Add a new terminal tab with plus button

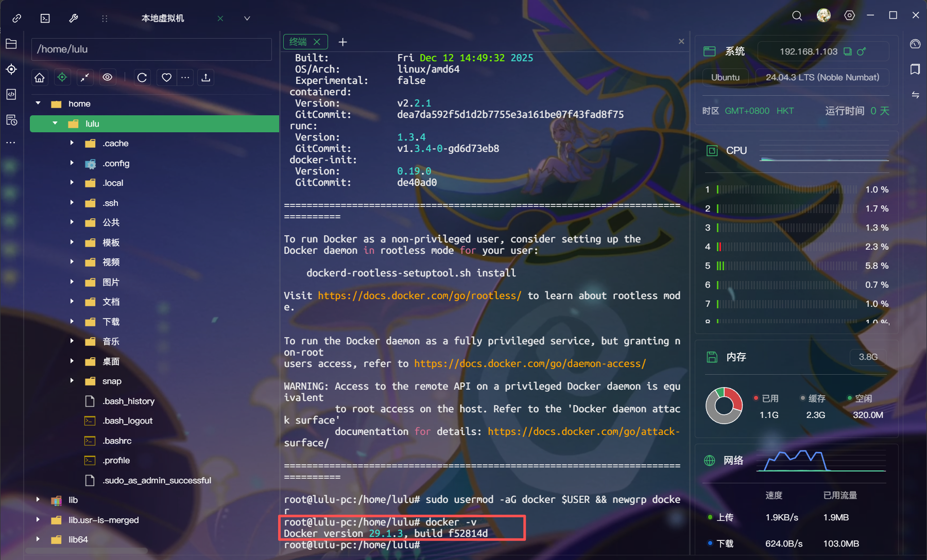(x=342, y=42)
